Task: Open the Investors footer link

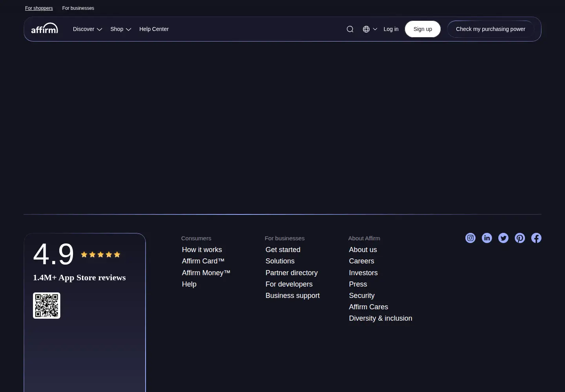Action: coord(363,273)
